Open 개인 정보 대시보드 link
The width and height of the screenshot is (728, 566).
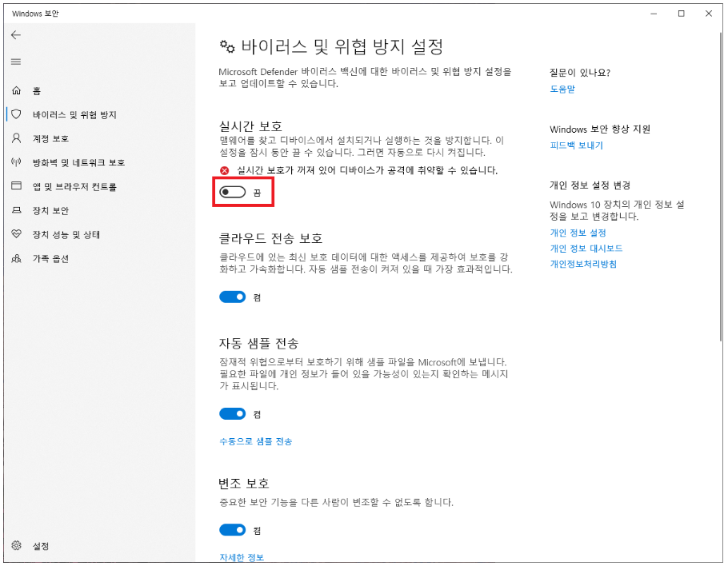[586, 248]
